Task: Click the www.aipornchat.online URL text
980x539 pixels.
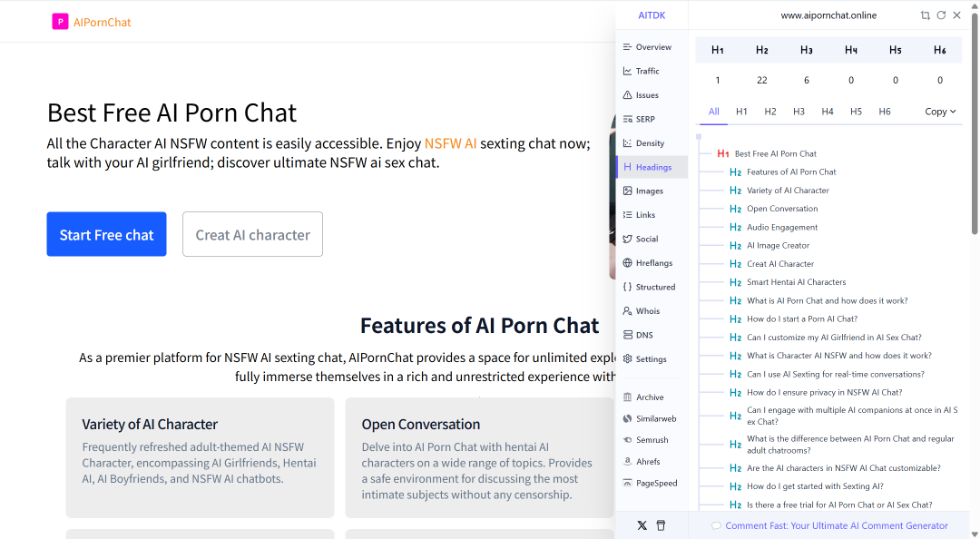Action: pos(828,15)
